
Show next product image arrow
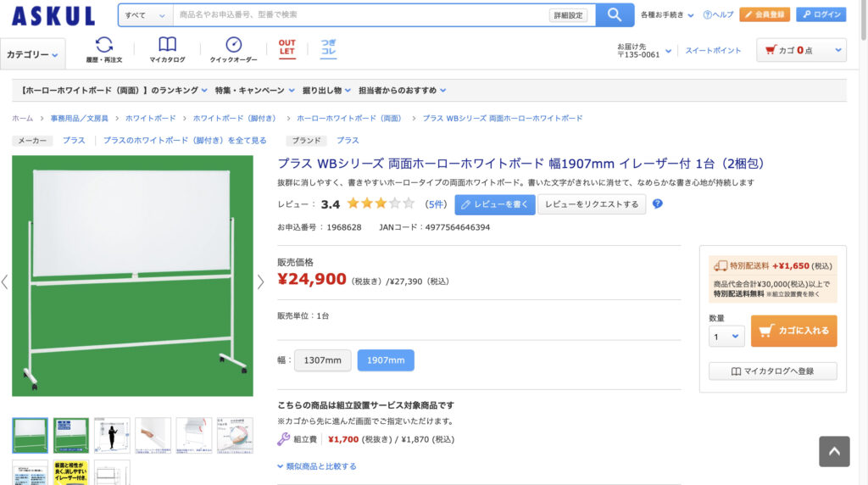[x=260, y=282]
